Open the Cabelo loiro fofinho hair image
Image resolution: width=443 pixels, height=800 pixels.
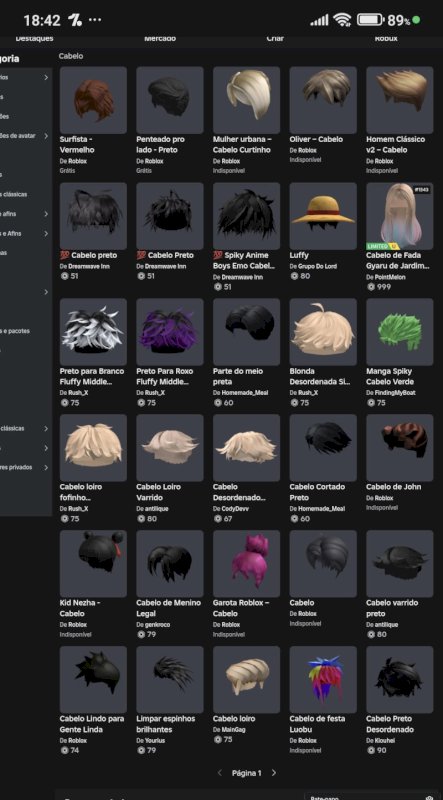(93, 447)
